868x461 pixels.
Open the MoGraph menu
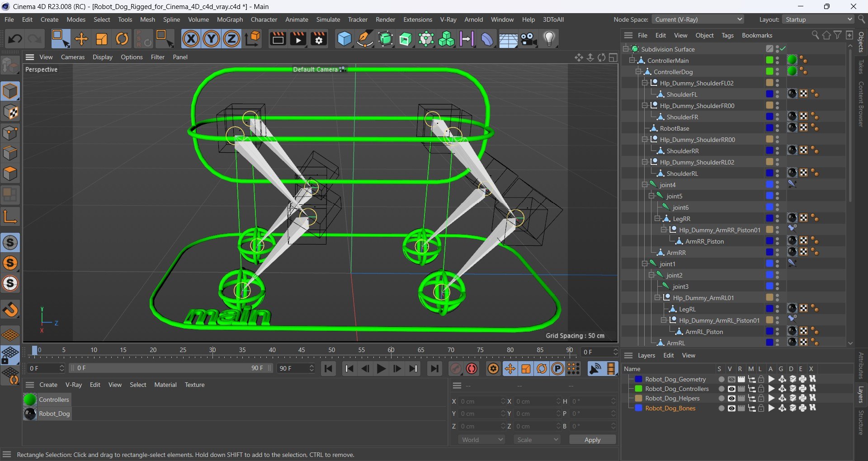coord(230,19)
